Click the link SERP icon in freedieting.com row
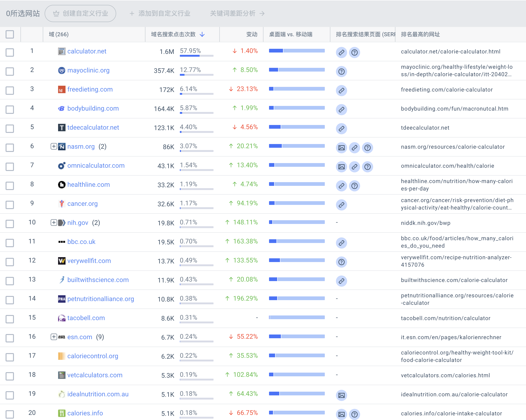This screenshot has height=420, width=526. coord(341,91)
